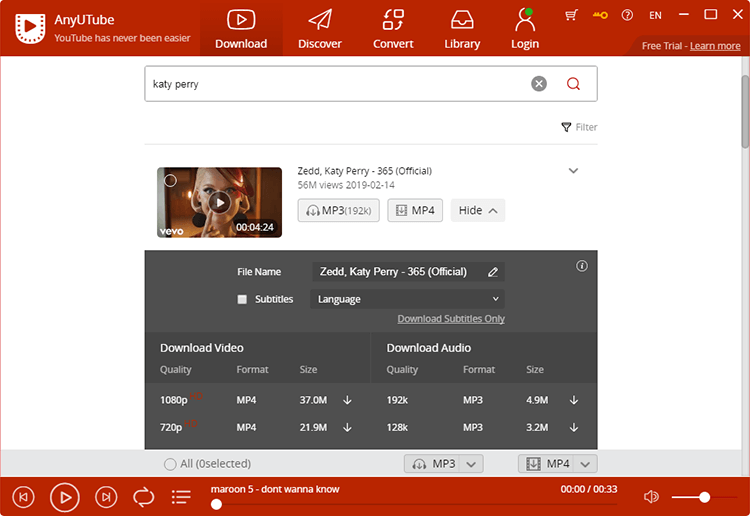Viewport: 750px width, 516px height.
Task: Click the info icon in download panel
Action: click(582, 266)
